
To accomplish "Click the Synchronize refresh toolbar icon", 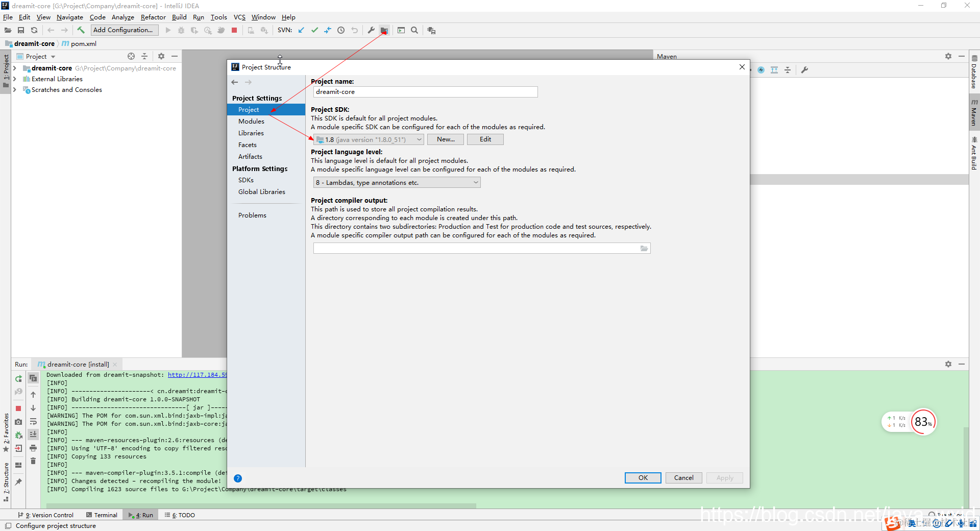I will [34, 30].
